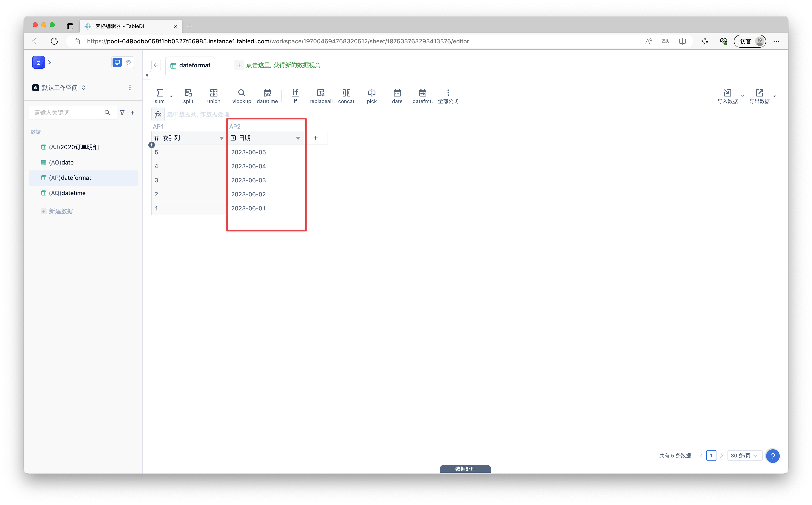The image size is (812, 505).
Task: Open the browser read aloud icon
Action: tap(648, 41)
